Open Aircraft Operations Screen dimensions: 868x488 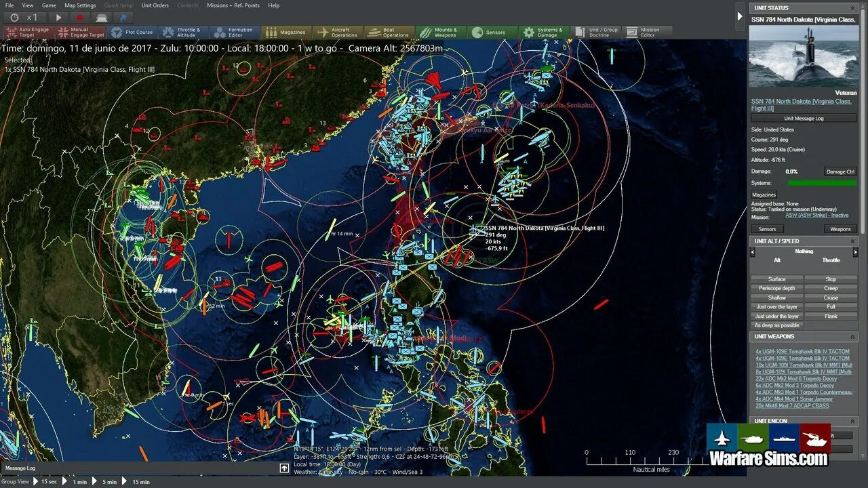(338, 32)
